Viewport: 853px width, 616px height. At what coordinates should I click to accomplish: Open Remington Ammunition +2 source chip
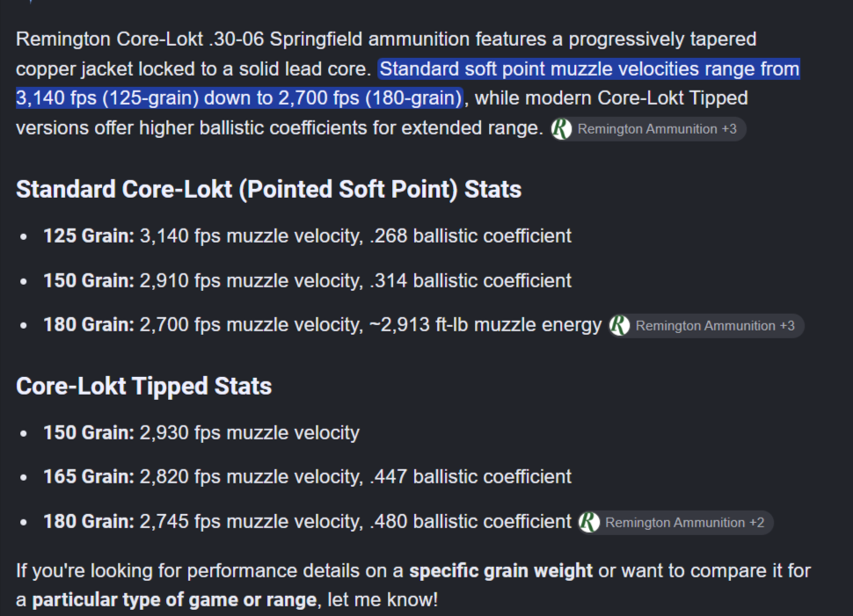point(675,523)
